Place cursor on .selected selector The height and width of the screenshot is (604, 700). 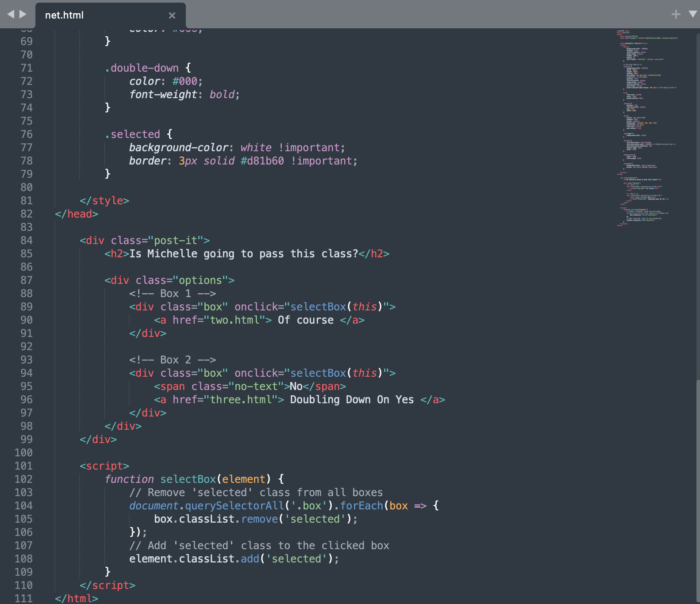coord(133,134)
